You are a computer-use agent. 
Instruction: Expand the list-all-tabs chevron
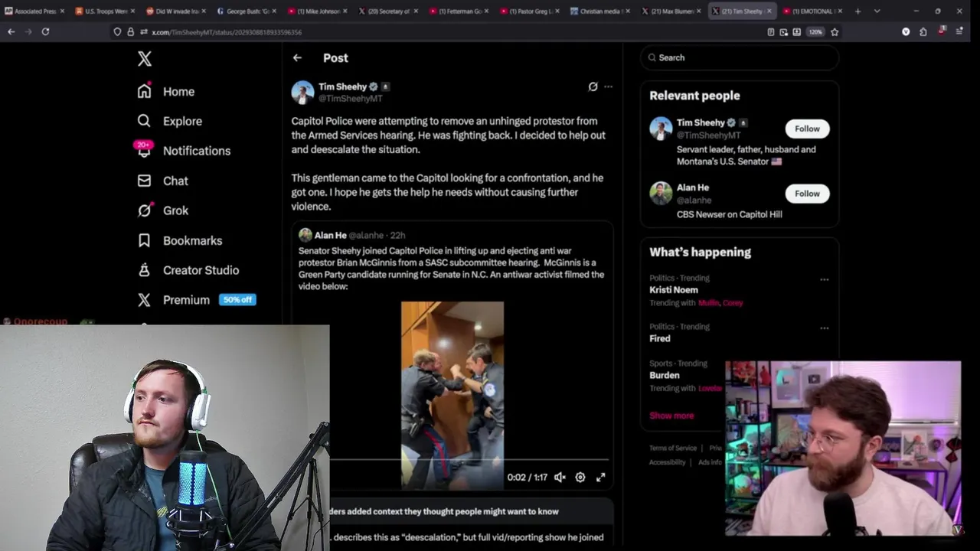click(877, 11)
